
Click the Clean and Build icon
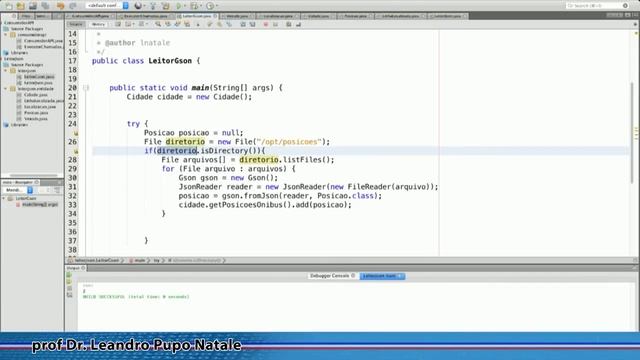[x=166, y=6]
